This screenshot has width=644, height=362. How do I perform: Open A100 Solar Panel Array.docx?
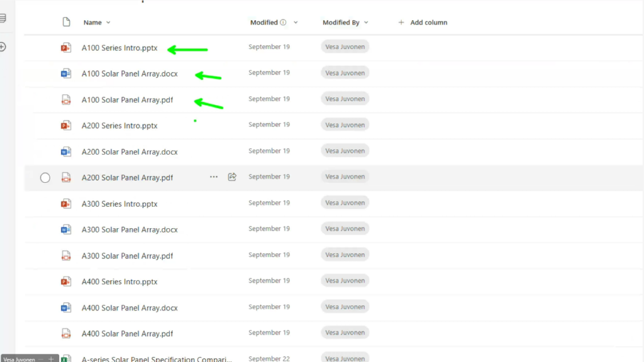(130, 74)
